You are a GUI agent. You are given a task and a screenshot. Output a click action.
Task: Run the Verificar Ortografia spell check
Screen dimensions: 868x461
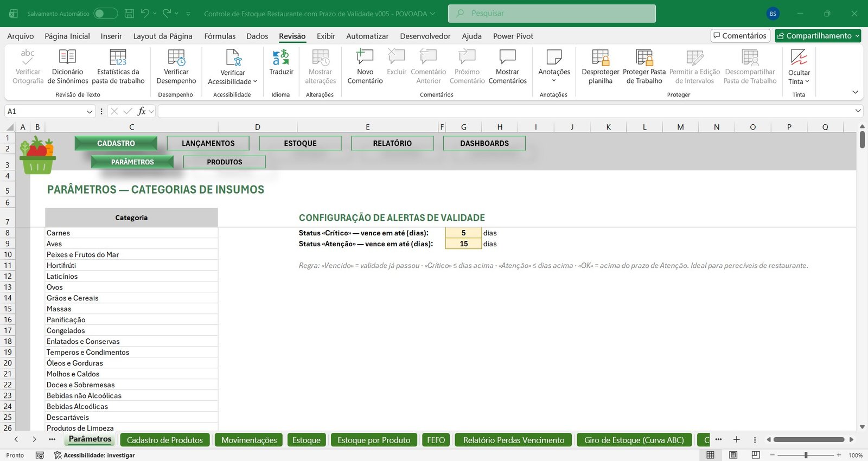coord(28,67)
